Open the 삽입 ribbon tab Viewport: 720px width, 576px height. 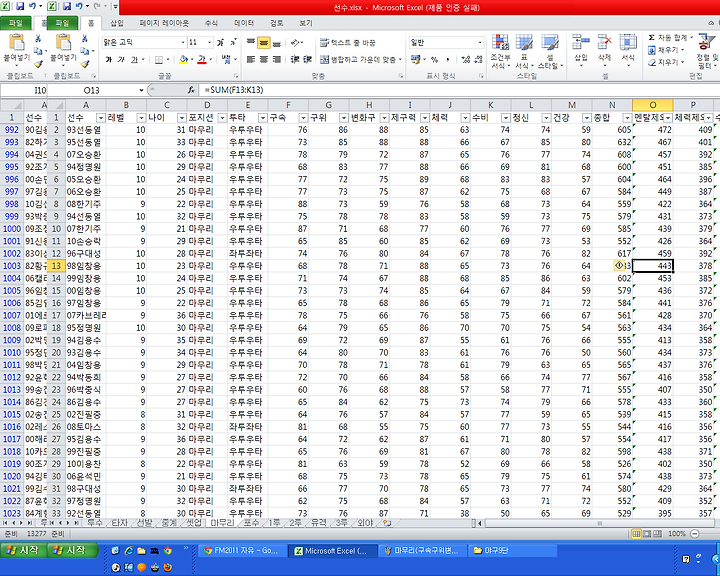117,23
